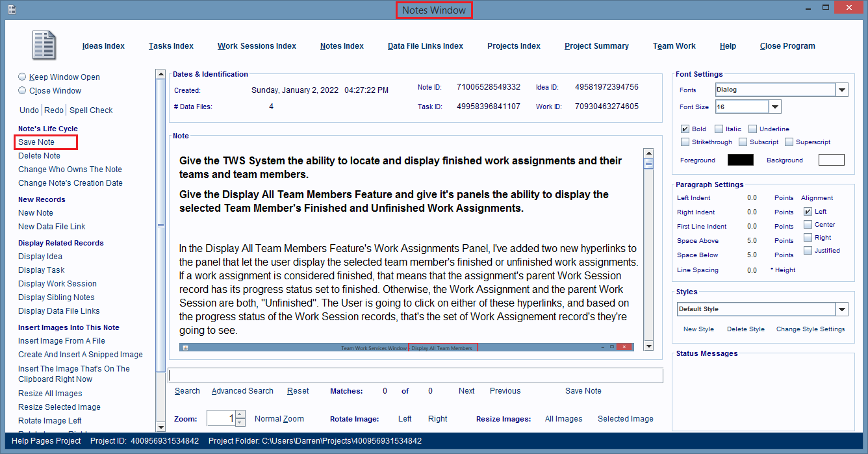
Task: Click the Delete Note link
Action: [x=39, y=156]
